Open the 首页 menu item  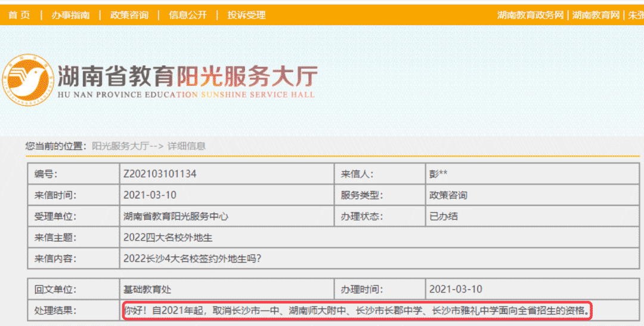coord(19,15)
